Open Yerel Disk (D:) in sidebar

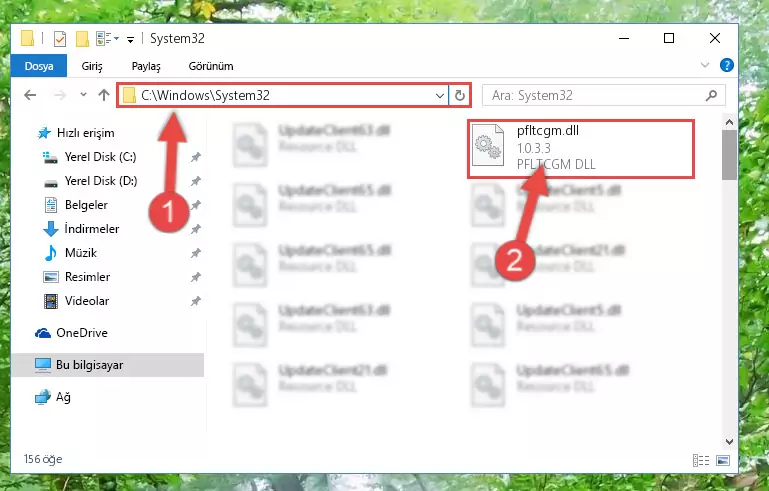[90, 181]
